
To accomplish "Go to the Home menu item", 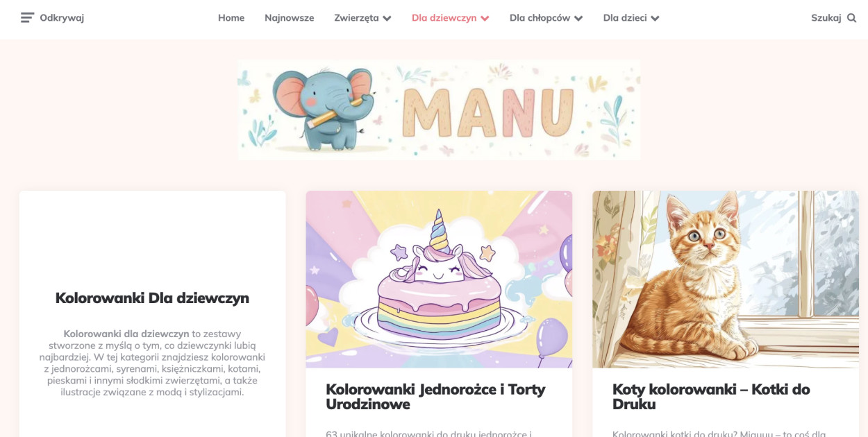I will (x=231, y=18).
